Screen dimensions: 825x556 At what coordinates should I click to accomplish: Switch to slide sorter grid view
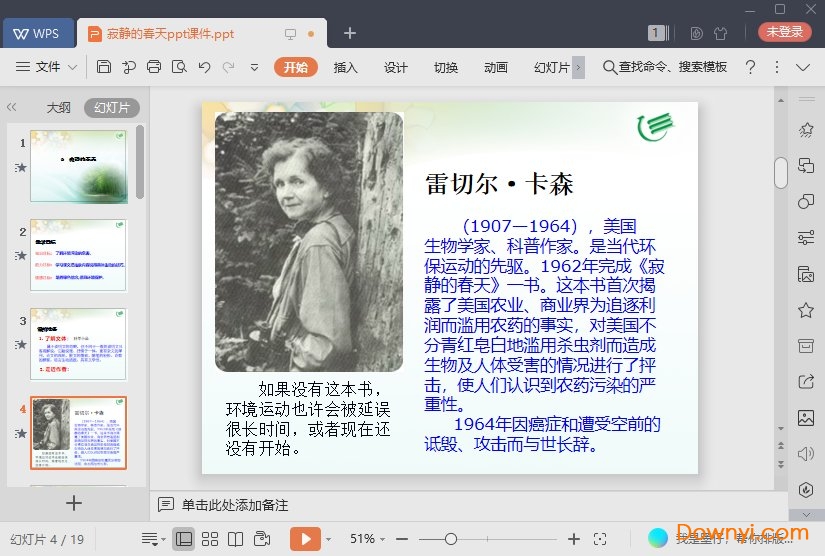click(209, 539)
